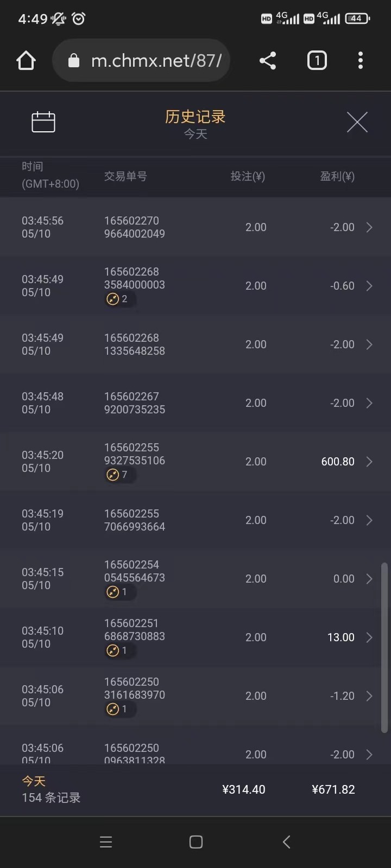This screenshot has width=391, height=868.
Task: Tap the free-spin badge showing 7
Action: coord(118,475)
